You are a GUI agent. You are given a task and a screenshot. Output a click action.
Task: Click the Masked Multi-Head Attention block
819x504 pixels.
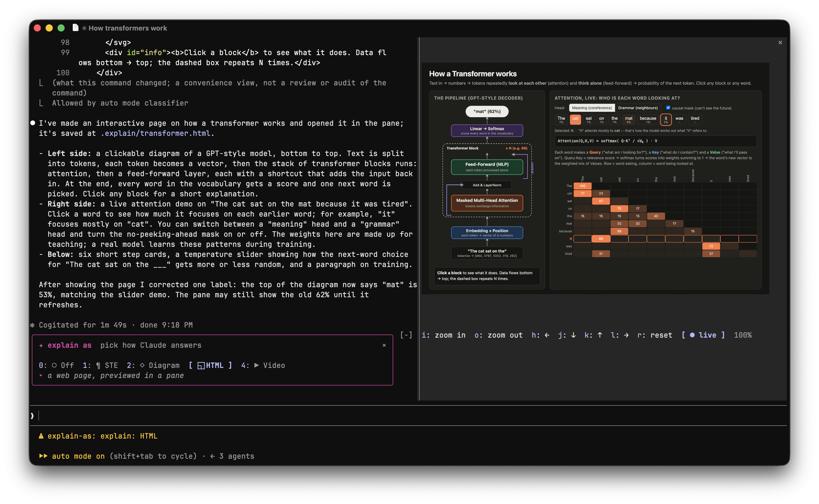click(487, 203)
